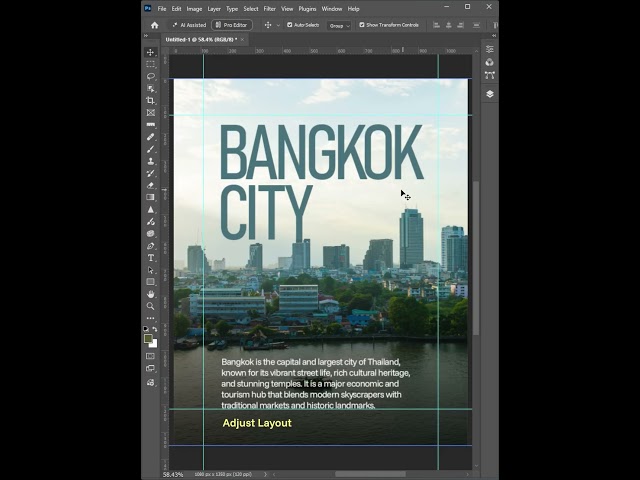Open the Layers panel icon

coord(490,94)
